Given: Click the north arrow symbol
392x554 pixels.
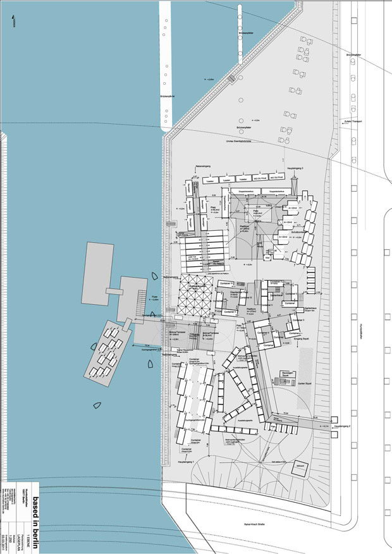Looking at the screenshot, I should pyautogui.click(x=14, y=19).
